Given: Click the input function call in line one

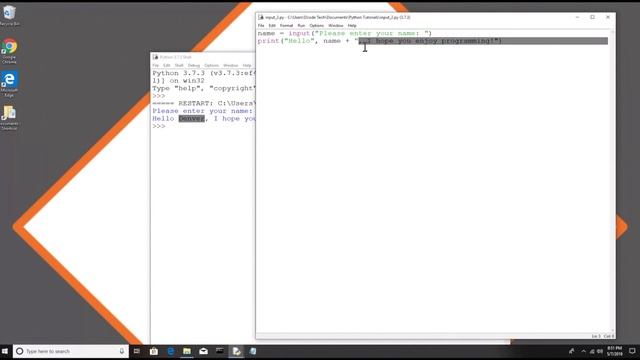Looking at the screenshot, I should pyautogui.click(x=299, y=33).
